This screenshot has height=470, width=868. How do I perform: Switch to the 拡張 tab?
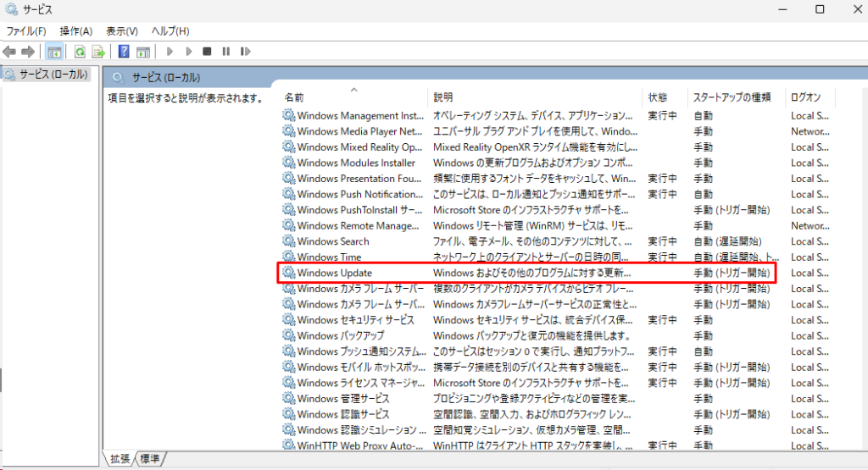[x=120, y=459]
